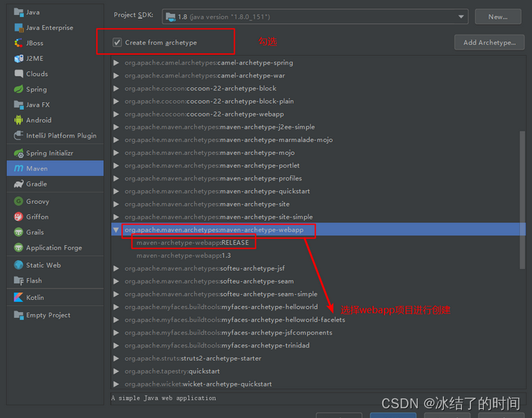
Task: Click the New... SDK button
Action: coord(497,17)
